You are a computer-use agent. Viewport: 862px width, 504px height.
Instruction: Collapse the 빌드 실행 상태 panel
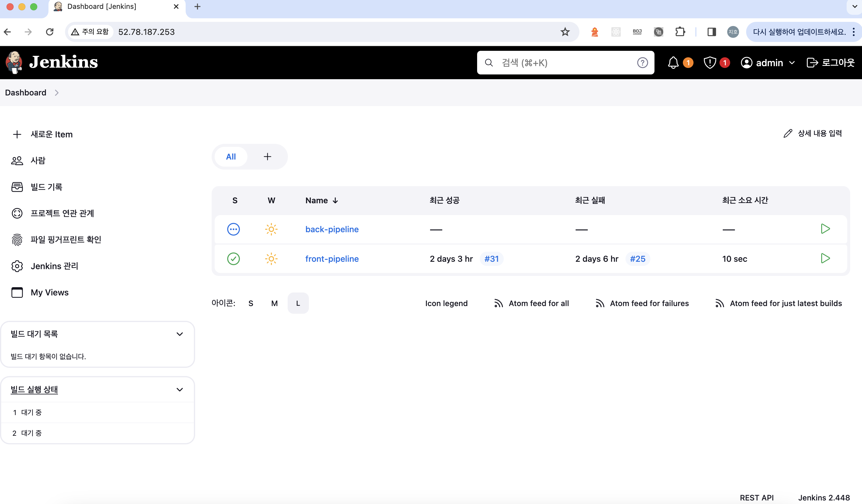180,390
